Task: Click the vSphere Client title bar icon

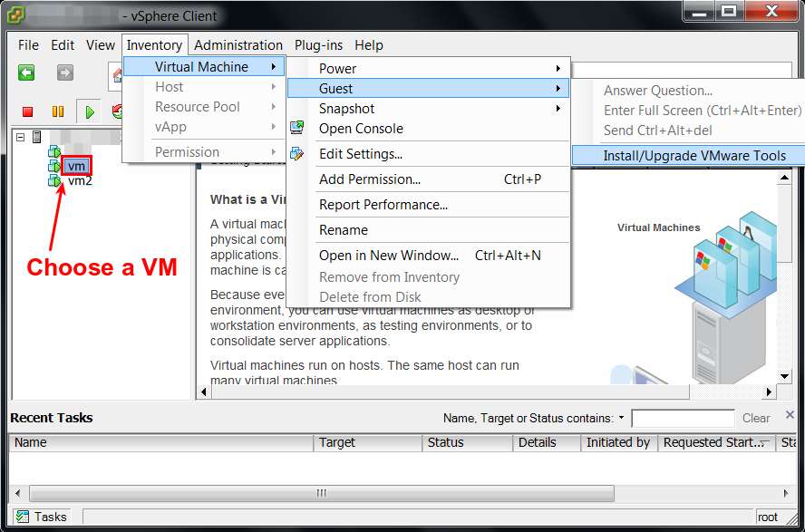Action: (16, 15)
